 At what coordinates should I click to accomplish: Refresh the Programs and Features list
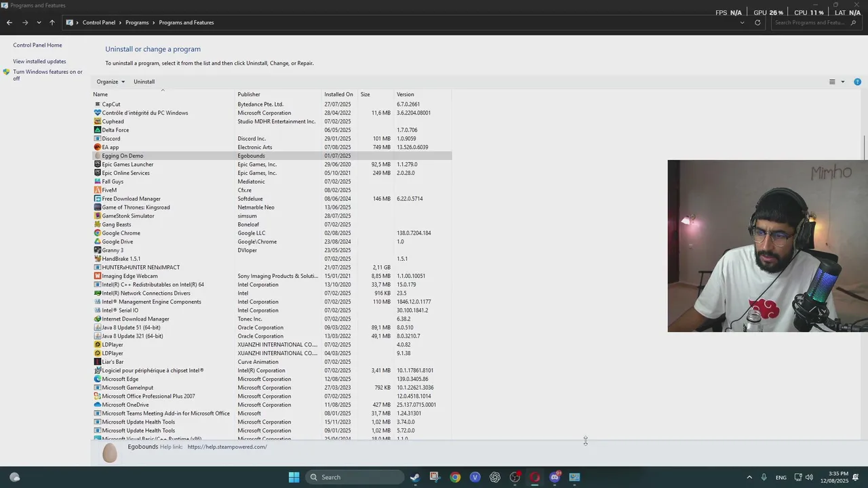(x=757, y=22)
